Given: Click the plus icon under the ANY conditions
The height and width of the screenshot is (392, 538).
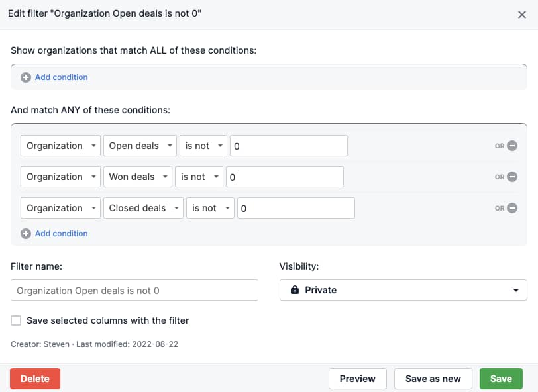Looking at the screenshot, I should click(25, 234).
